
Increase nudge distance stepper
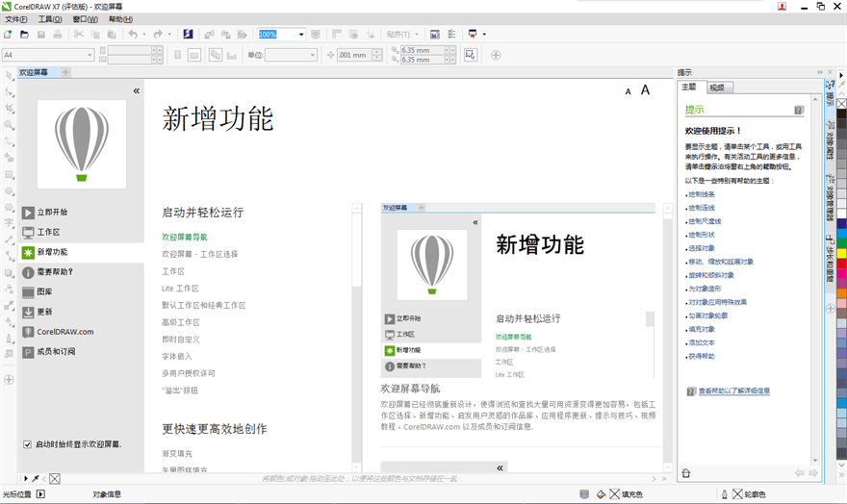coord(377,52)
